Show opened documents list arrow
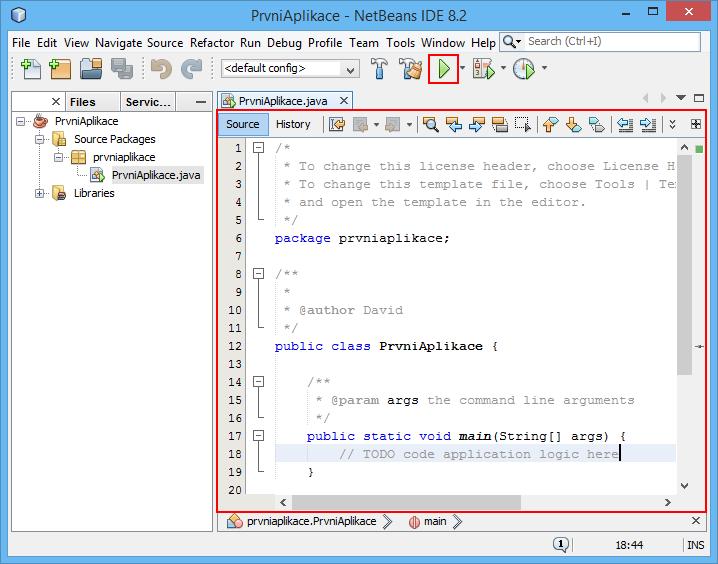This screenshot has width=718, height=564. click(x=681, y=98)
